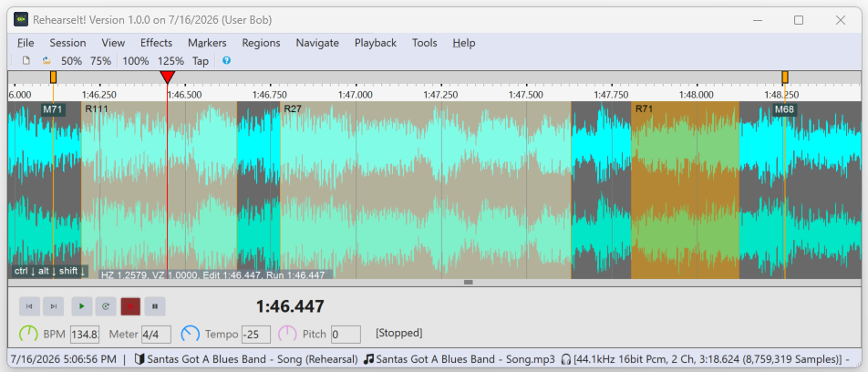The width and height of the screenshot is (868, 372).
Task: Click the Pitch value field
Action: [346, 335]
